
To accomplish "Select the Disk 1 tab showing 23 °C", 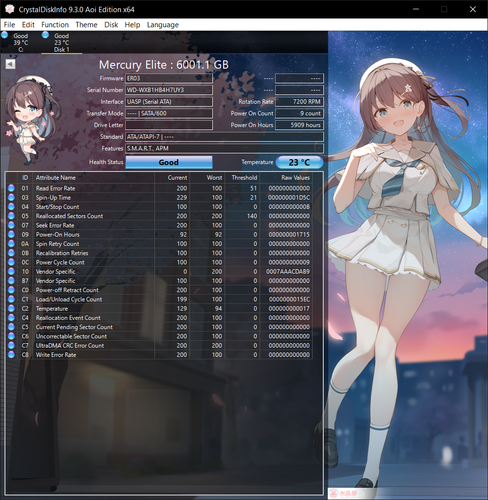I will click(62, 42).
